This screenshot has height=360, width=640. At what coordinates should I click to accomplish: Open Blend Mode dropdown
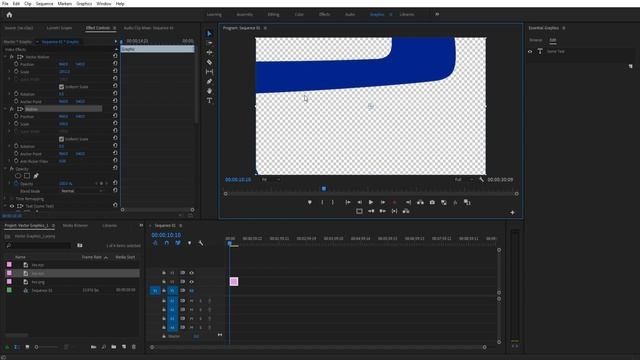[81, 191]
